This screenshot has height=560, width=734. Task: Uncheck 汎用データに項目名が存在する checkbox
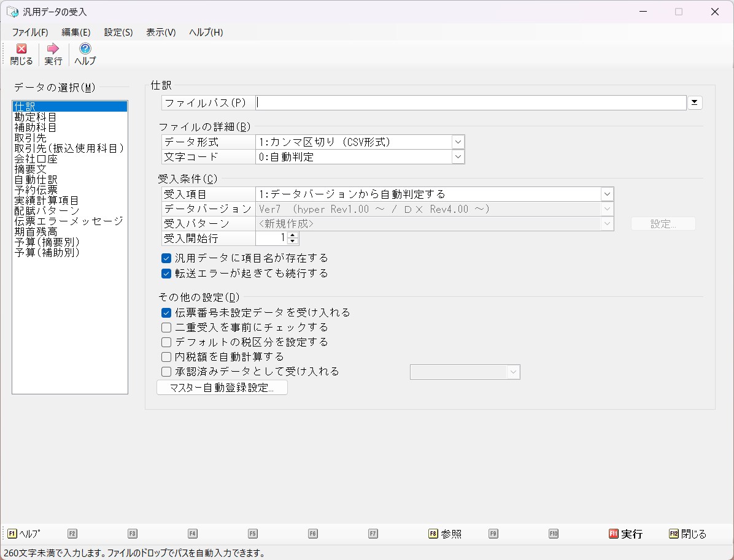(x=166, y=258)
